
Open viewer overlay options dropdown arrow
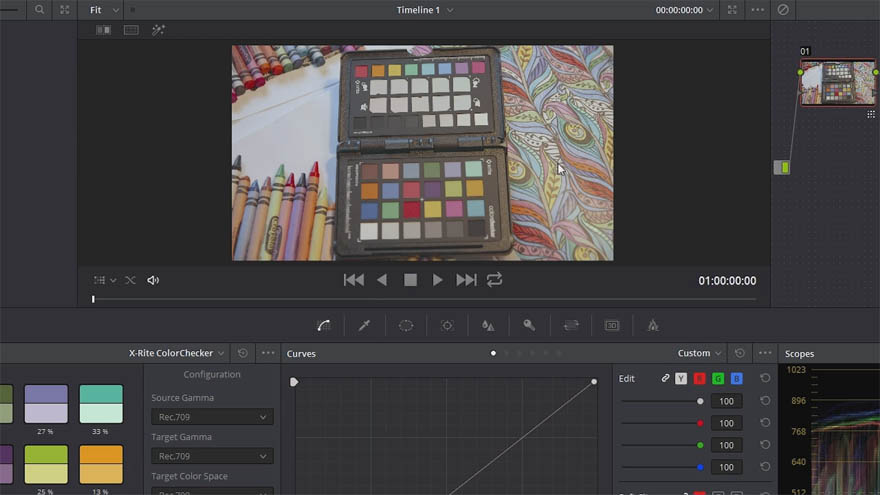[x=113, y=280]
